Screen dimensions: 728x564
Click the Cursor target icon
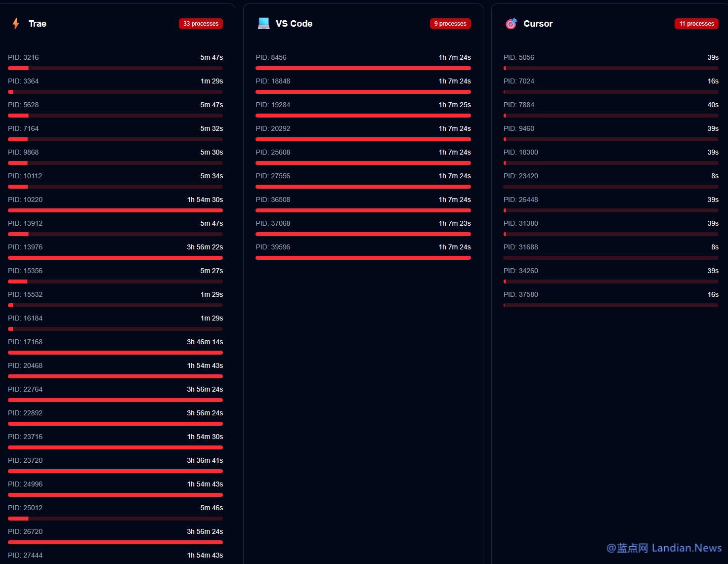pos(511,24)
